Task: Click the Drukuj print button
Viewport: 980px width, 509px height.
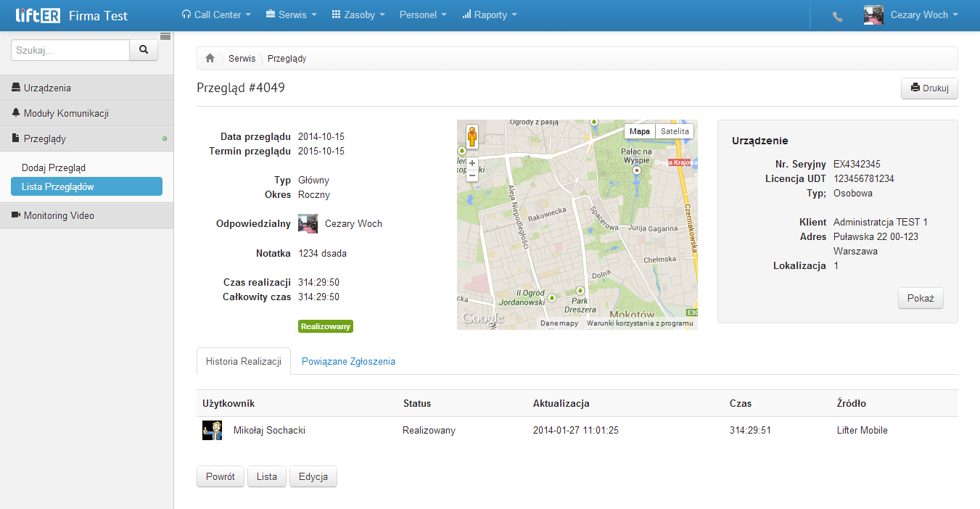Action: pos(929,88)
